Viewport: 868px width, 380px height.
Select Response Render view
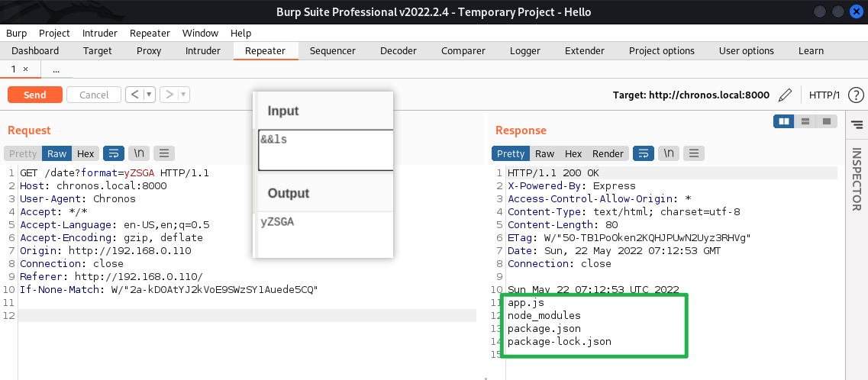608,153
